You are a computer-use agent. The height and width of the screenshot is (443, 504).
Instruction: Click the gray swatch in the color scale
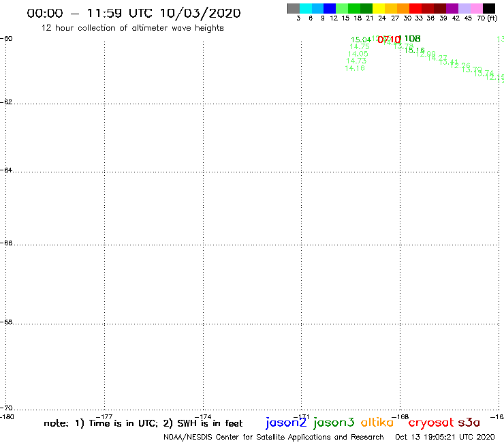coord(294,8)
